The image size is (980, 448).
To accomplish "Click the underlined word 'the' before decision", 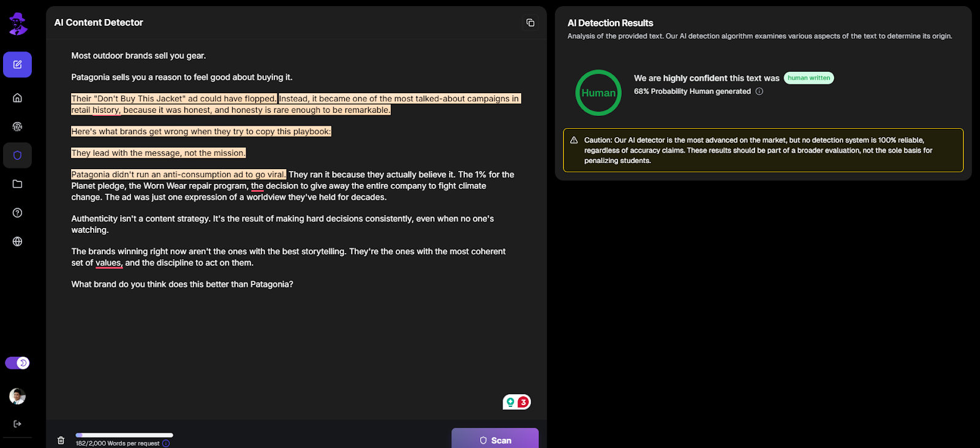I will [x=257, y=186].
